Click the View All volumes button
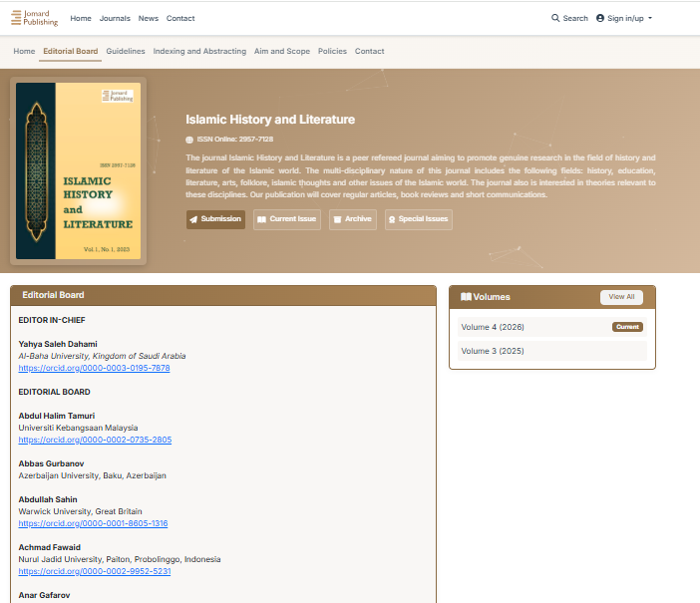 (x=621, y=297)
